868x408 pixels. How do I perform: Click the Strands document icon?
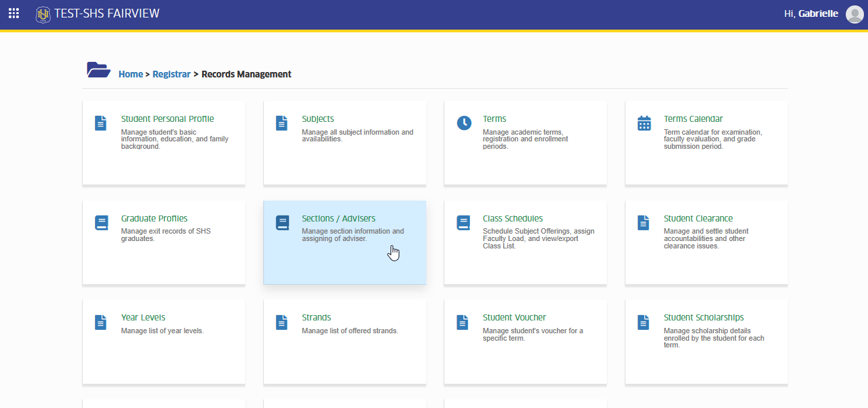coord(281,322)
